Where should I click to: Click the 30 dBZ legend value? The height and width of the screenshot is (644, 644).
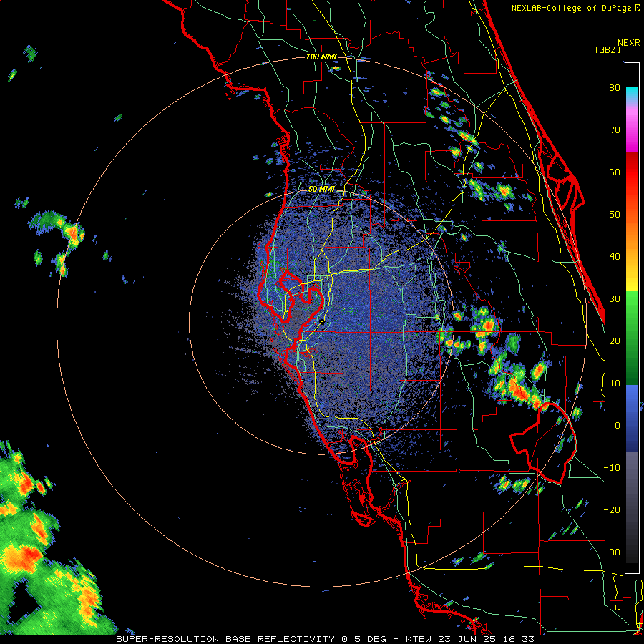(x=615, y=298)
